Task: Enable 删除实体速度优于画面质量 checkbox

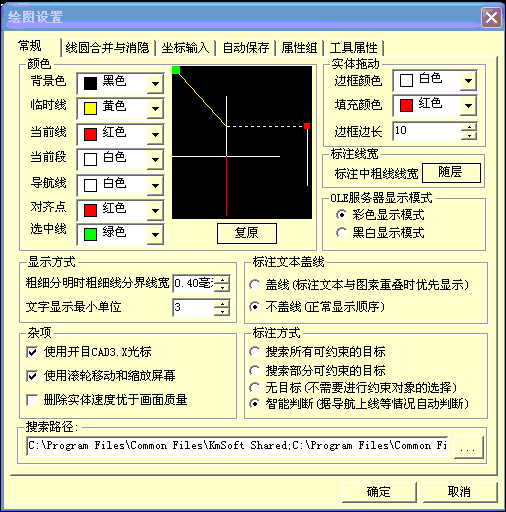Action: pyautogui.click(x=32, y=400)
